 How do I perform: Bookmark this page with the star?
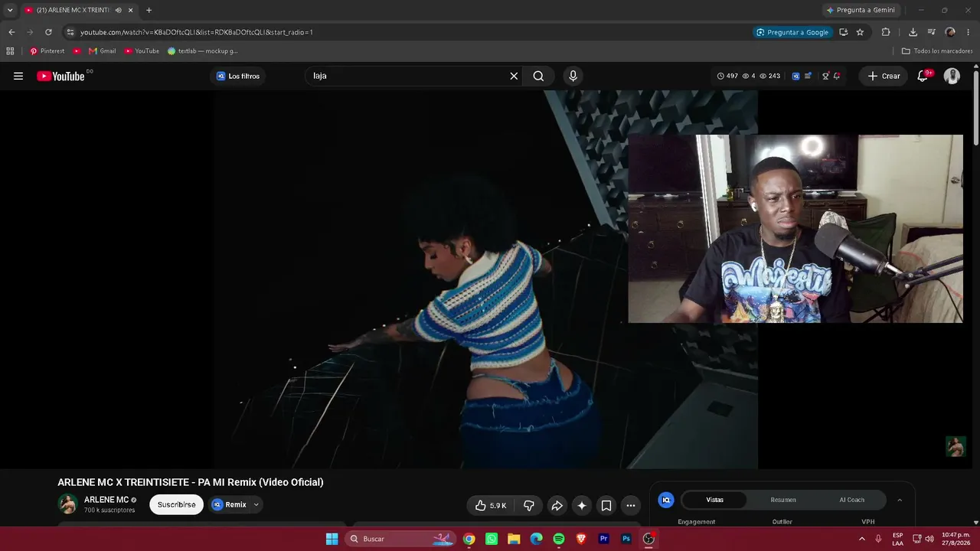[x=860, y=32]
